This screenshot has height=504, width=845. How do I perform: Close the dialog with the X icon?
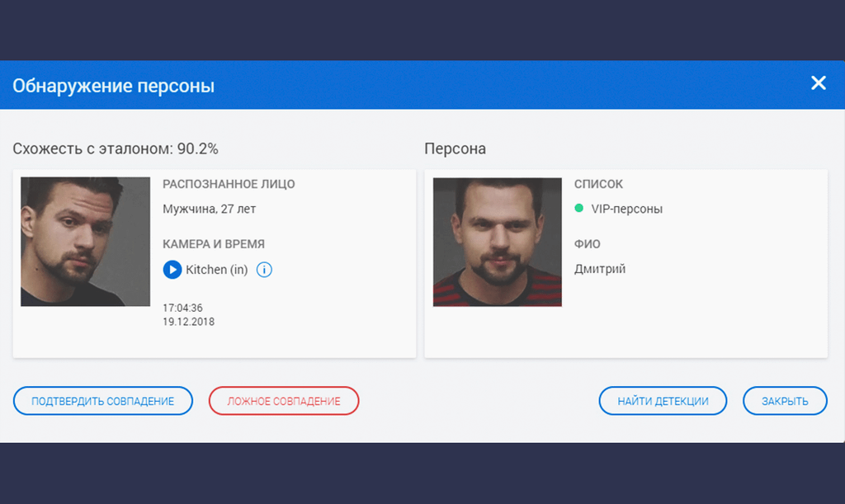coord(818,83)
